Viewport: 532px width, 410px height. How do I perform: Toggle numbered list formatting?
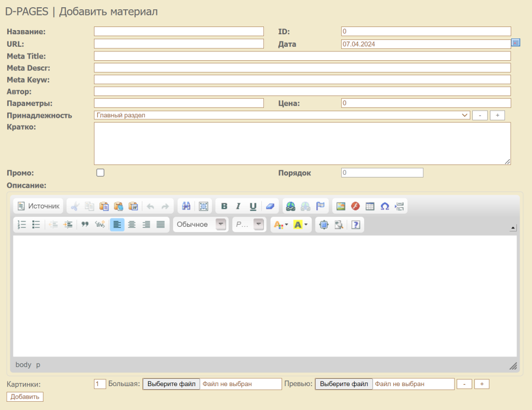22,224
